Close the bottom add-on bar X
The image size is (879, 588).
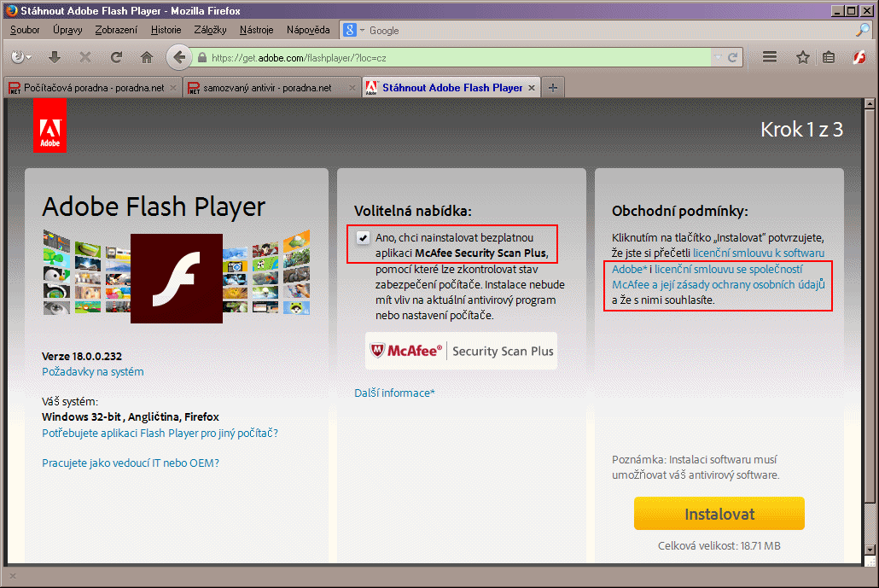click(x=13, y=576)
